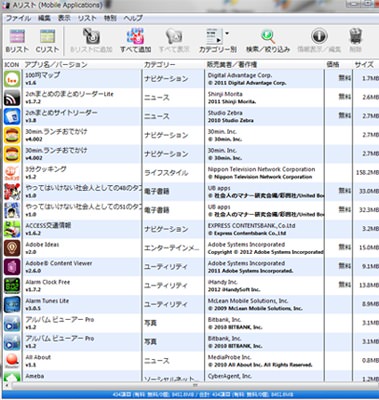379x400 pixels.
Task: Click the エンターテインメ... category cell
Action: [x=171, y=248]
